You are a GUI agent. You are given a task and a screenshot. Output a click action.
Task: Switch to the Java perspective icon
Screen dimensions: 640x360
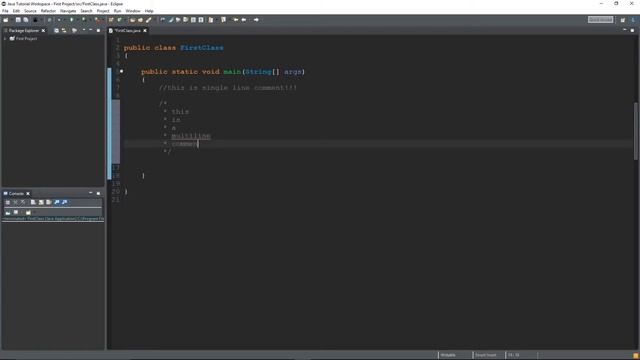point(633,20)
